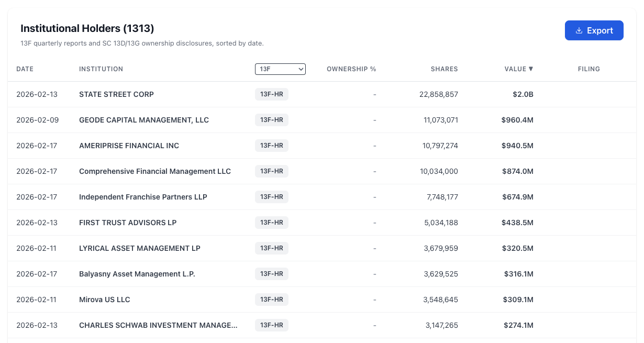Click the date in State Street row

(37, 94)
